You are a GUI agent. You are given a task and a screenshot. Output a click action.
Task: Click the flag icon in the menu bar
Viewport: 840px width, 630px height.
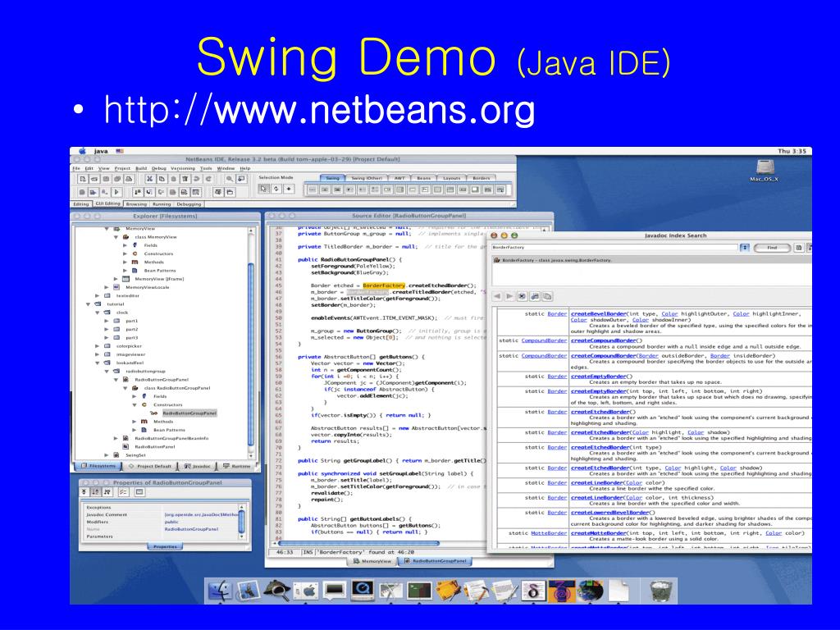point(120,151)
